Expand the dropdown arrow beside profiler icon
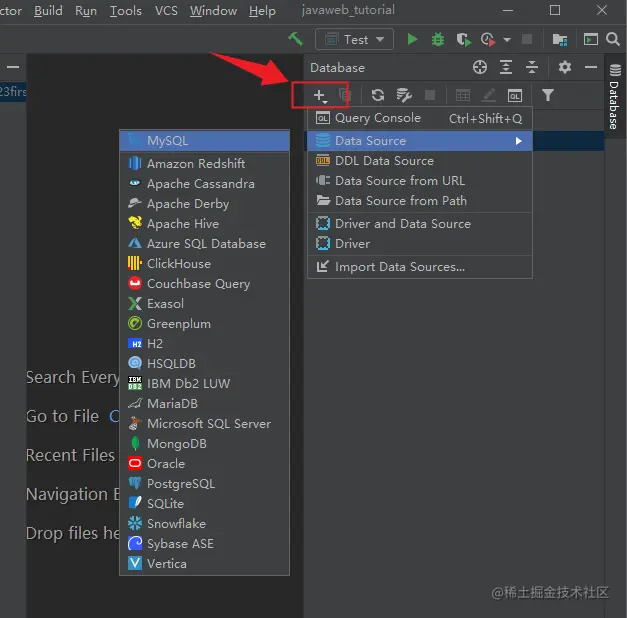The height and width of the screenshot is (618, 627). point(507,40)
